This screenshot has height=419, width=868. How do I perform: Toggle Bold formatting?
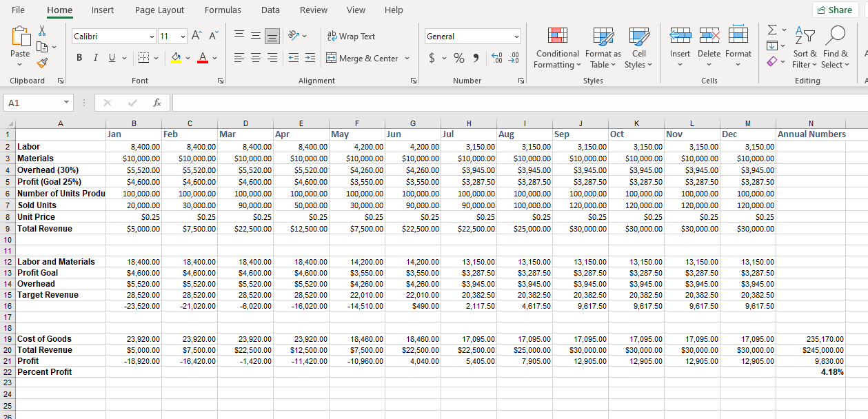(80, 59)
